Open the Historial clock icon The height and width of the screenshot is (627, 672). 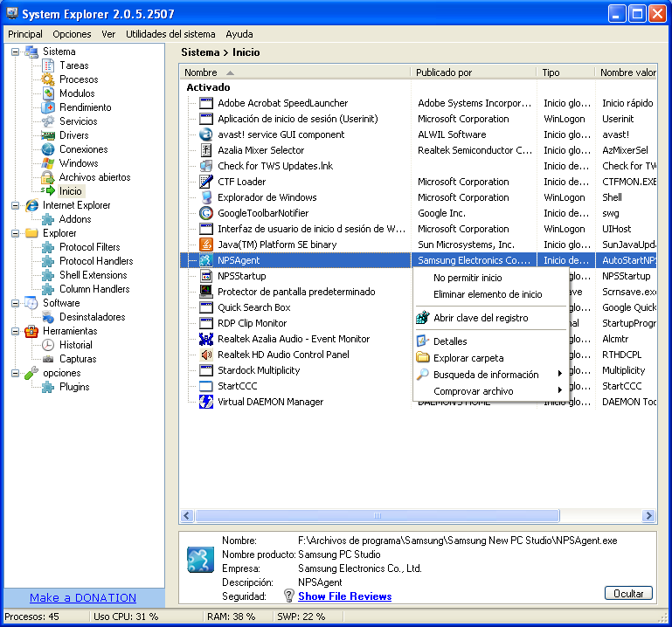tap(48, 345)
